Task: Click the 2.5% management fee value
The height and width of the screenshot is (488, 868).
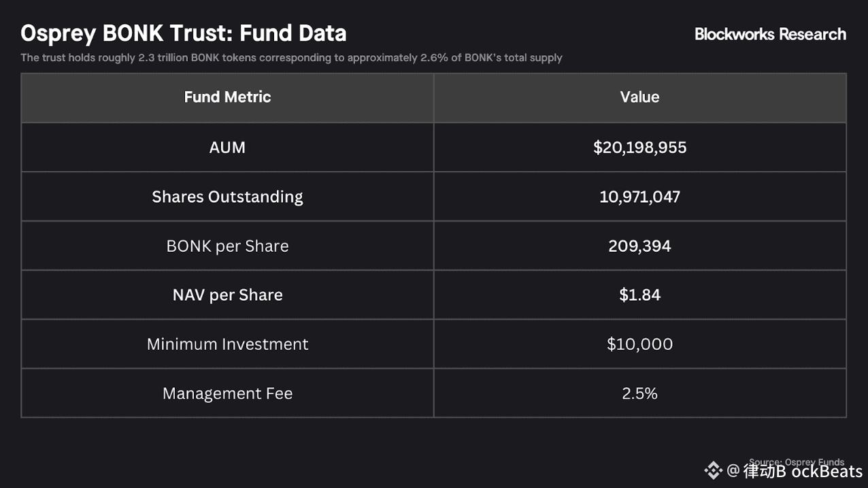Action: (639, 393)
